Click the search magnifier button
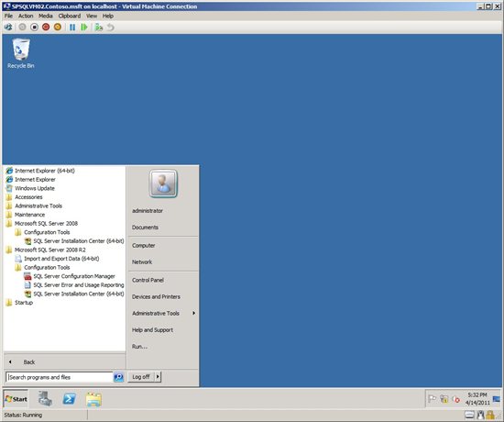Image resolution: width=504 pixels, height=422 pixels. 118,377
